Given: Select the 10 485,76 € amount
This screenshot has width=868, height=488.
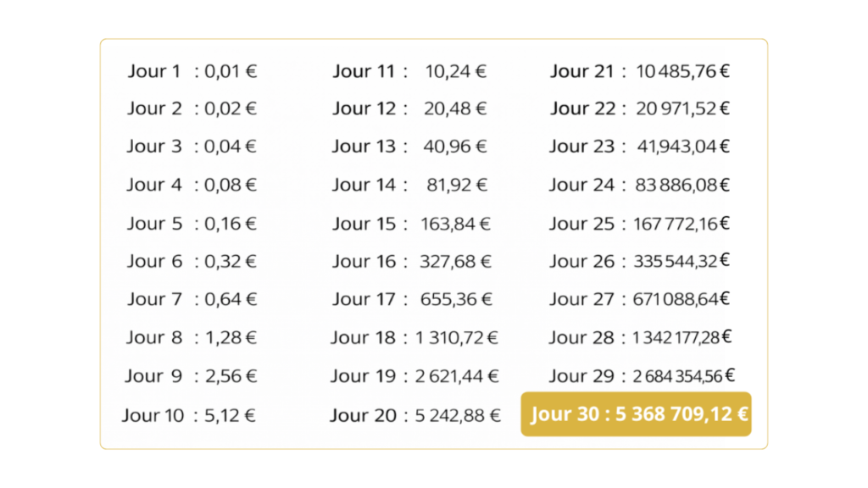Looking at the screenshot, I should [x=683, y=71].
